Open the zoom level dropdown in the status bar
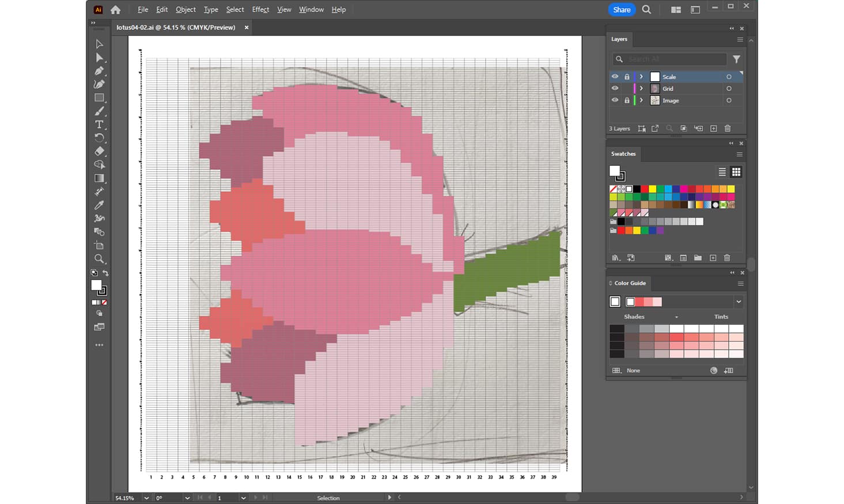844x504 pixels. (x=146, y=498)
